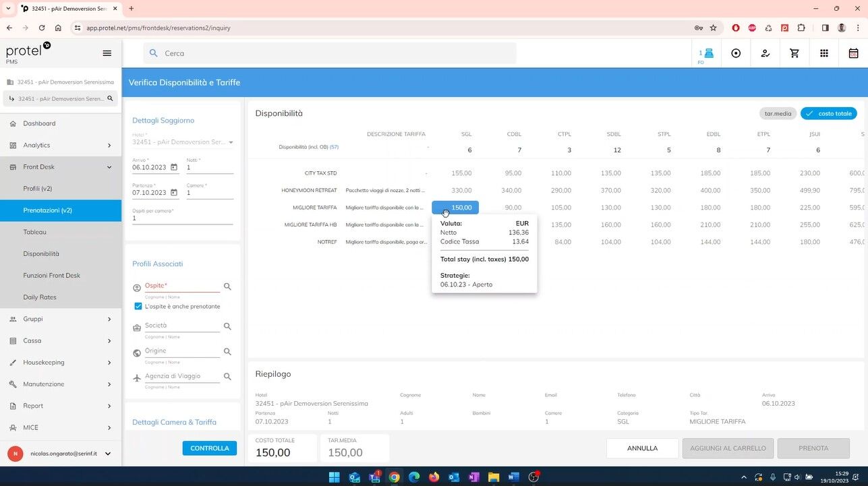Click search icon next to Ospite field
The height and width of the screenshot is (486, 868).
point(227,286)
